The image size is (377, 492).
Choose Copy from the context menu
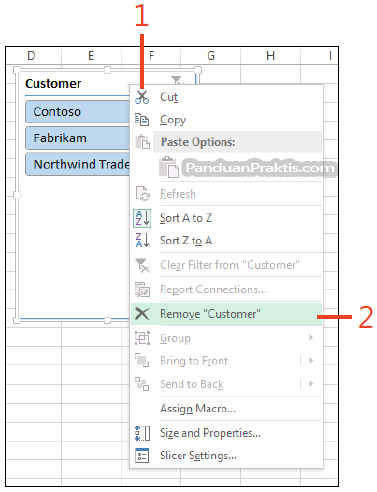coord(226,120)
